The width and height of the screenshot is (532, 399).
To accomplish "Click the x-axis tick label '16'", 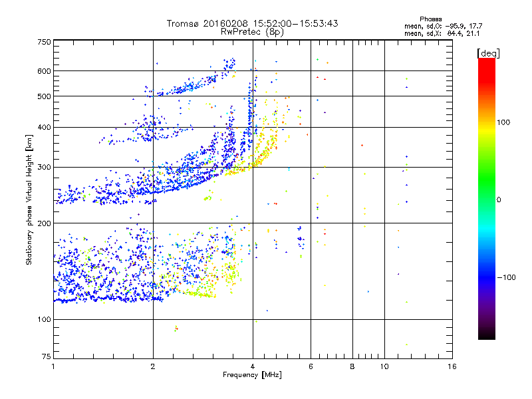I will click(x=452, y=366).
